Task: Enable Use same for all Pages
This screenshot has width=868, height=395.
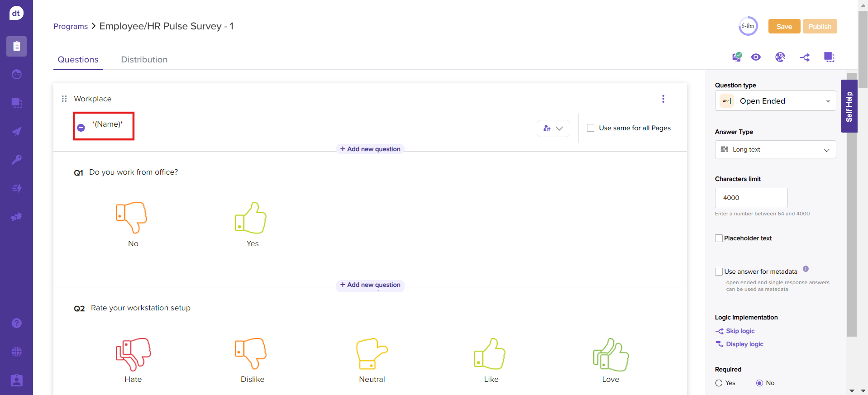Action: point(591,128)
